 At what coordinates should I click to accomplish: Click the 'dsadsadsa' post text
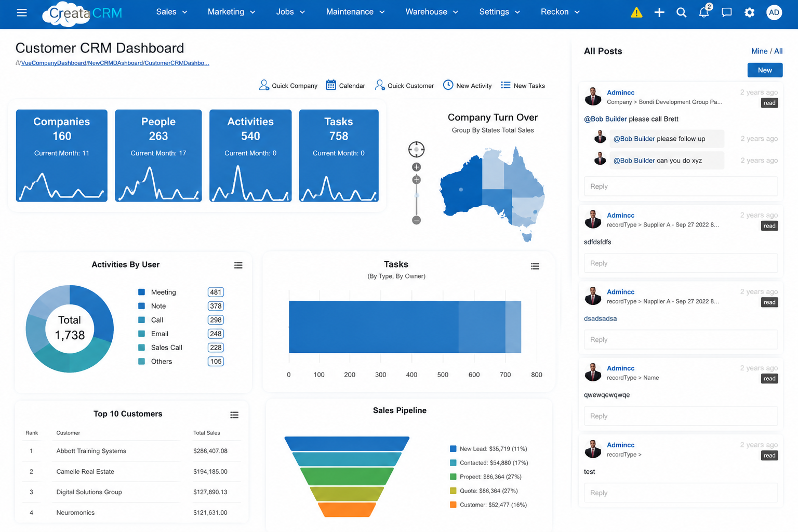pos(600,318)
